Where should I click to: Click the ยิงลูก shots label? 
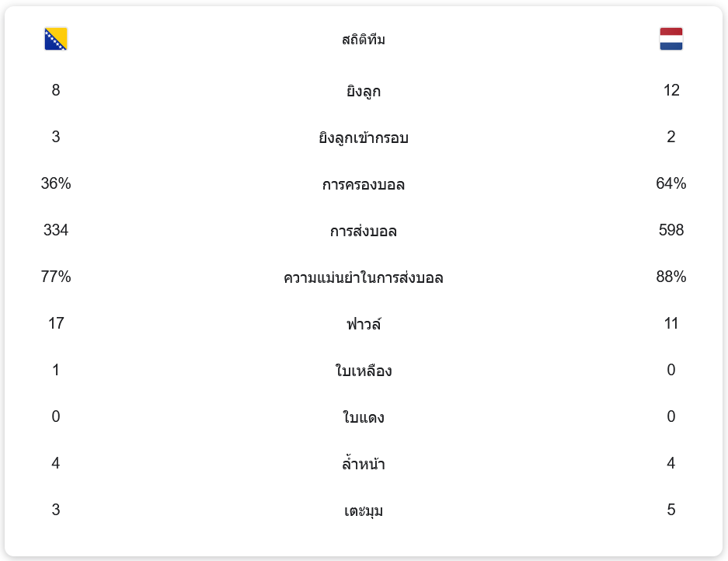[x=364, y=91]
